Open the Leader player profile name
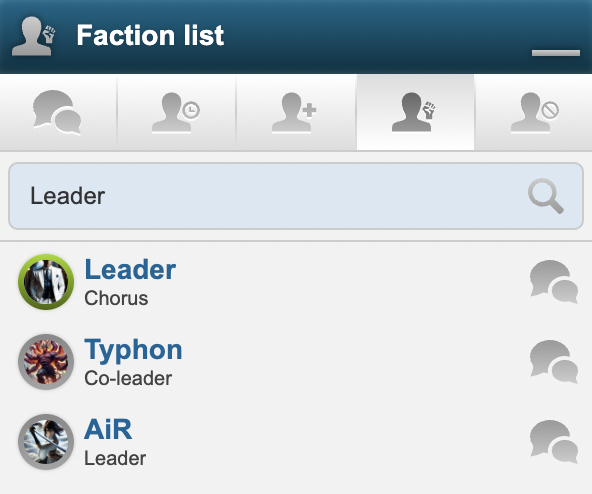592x494 pixels. [x=130, y=270]
